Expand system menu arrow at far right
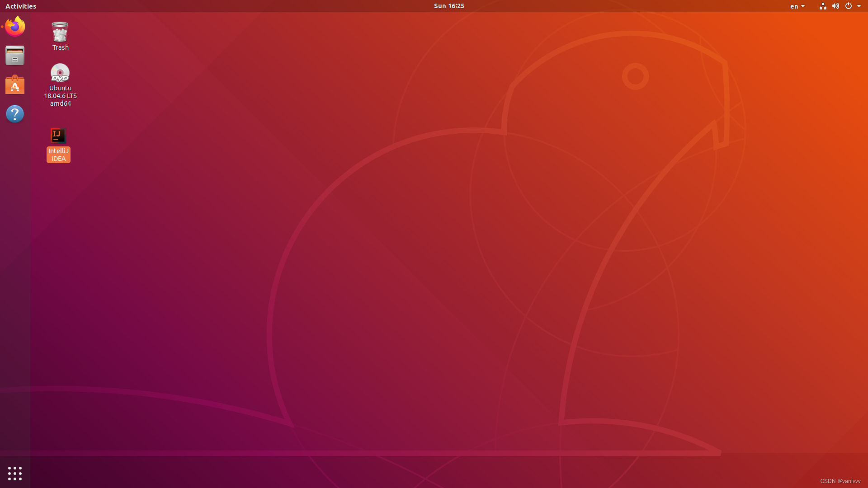The height and width of the screenshot is (488, 868). (x=859, y=6)
